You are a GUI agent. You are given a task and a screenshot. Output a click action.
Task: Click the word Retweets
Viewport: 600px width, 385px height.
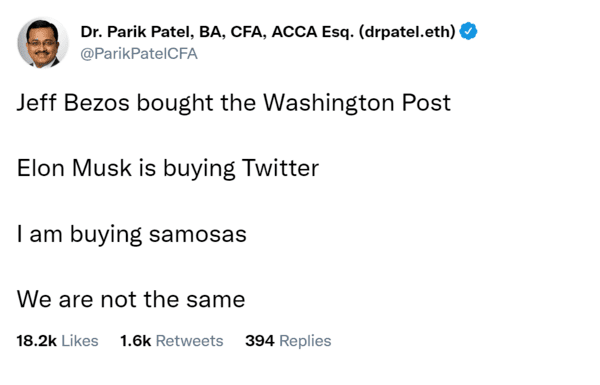pyautogui.click(x=189, y=341)
